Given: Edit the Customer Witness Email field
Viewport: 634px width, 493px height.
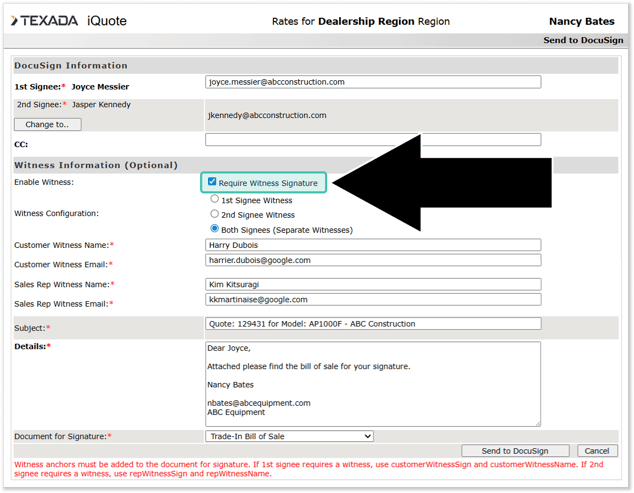Looking at the screenshot, I should [372, 260].
